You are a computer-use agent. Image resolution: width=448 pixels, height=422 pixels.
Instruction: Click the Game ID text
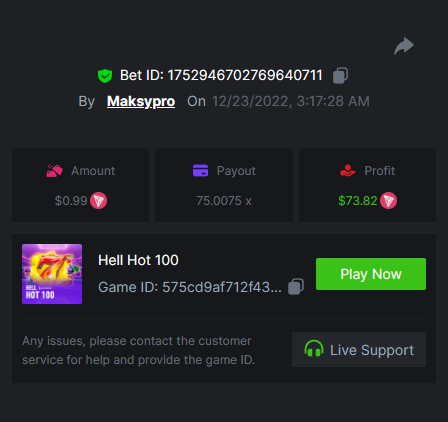190,287
